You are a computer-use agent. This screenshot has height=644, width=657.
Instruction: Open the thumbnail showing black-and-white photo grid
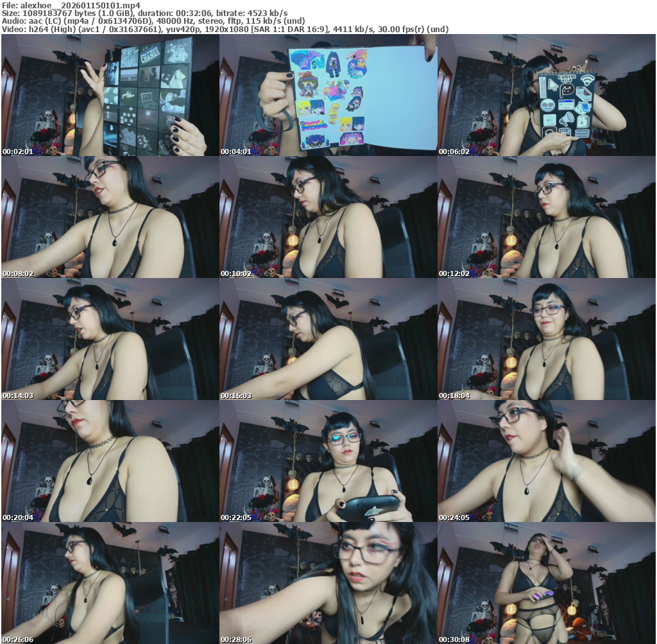coord(110,95)
